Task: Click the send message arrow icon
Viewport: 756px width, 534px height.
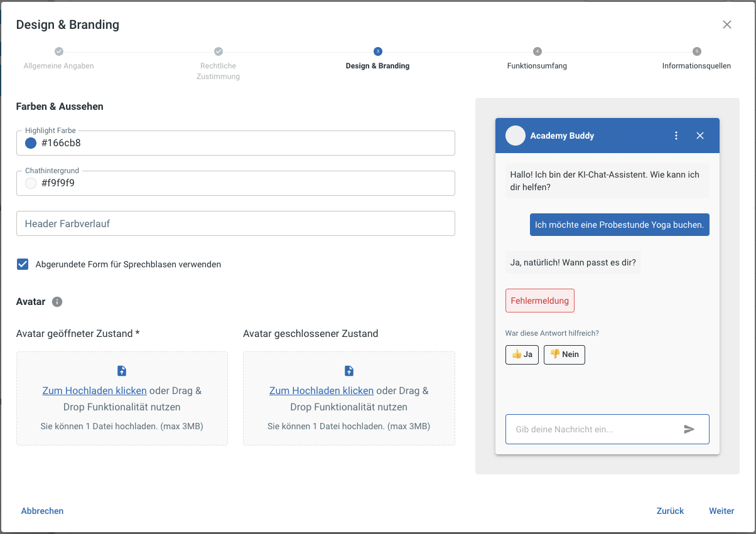Action: point(689,429)
